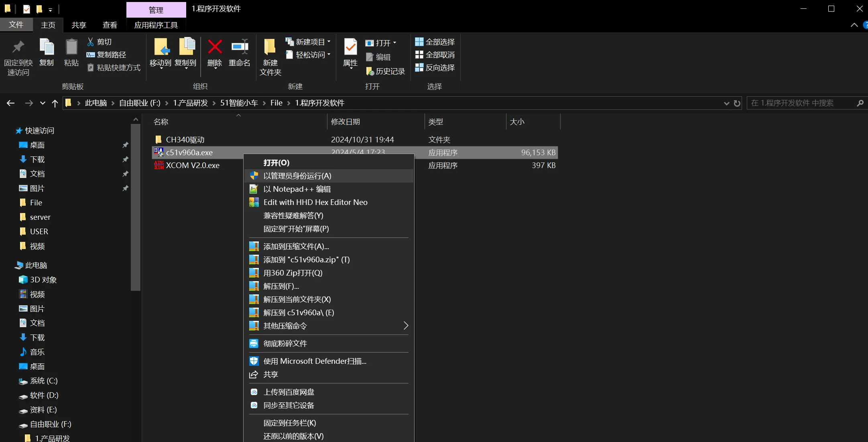Open the Downloads quick access folder
This screenshot has height=442, width=868.
pos(37,159)
